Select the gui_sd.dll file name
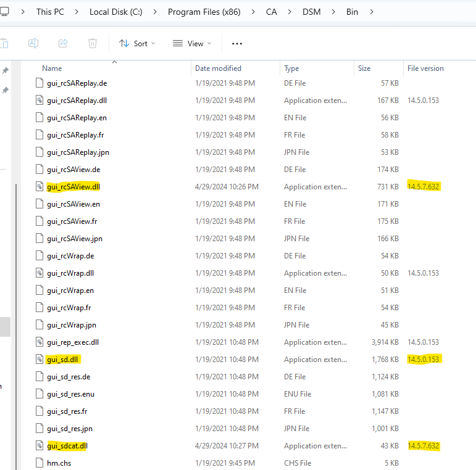 tap(64, 359)
